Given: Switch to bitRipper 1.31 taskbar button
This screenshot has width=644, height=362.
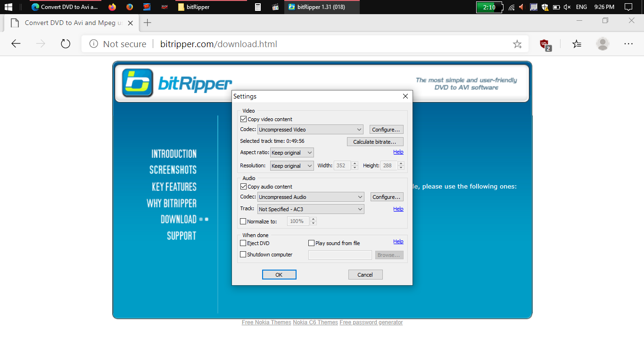Looking at the screenshot, I should point(322,7).
